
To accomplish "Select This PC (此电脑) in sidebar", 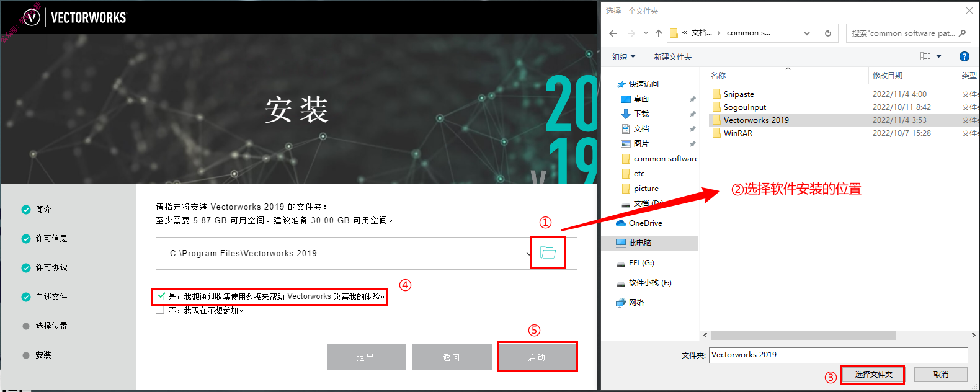I will pyautogui.click(x=649, y=243).
